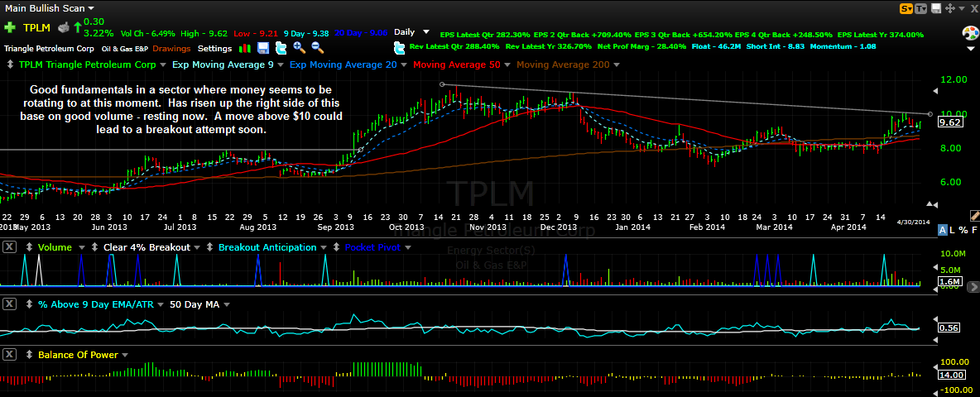Click the gray right-arrow panel expander

[x=973, y=287]
